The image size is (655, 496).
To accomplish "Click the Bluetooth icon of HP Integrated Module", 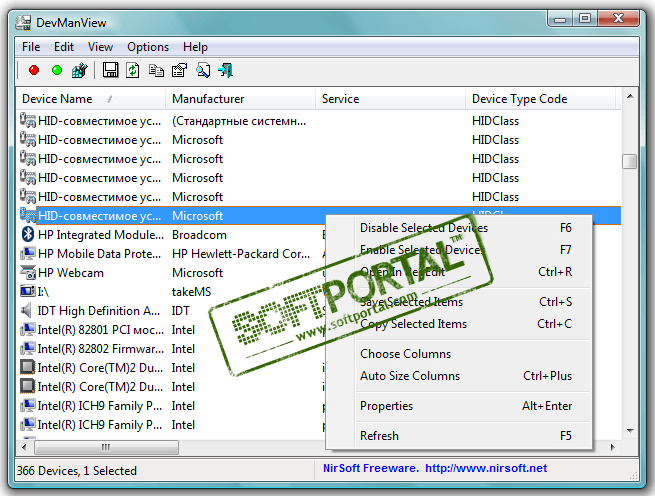I will click(28, 234).
